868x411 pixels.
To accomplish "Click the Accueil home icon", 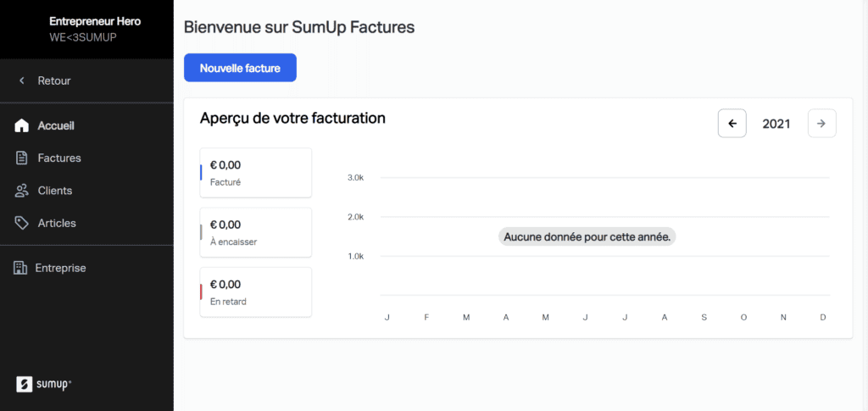I will pyautogui.click(x=22, y=126).
